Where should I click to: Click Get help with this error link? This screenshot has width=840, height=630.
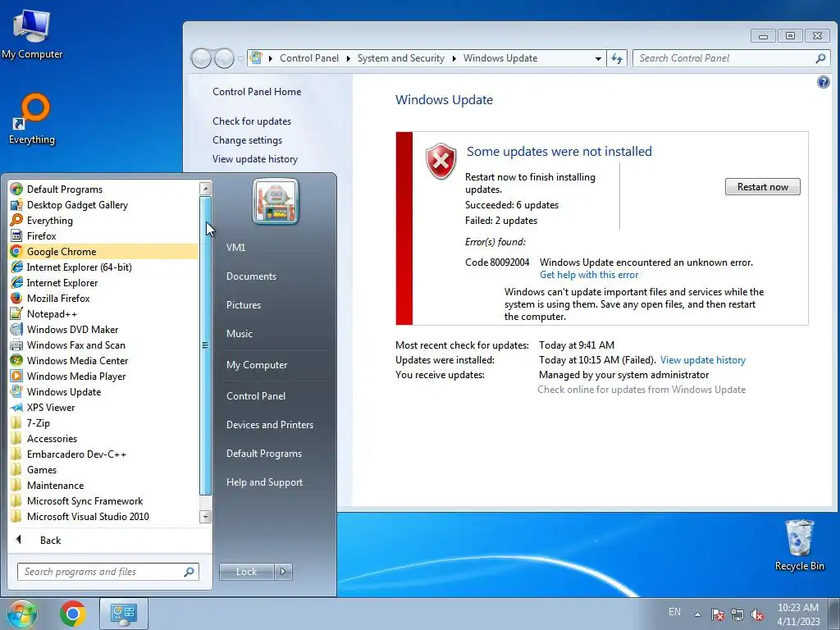pos(589,275)
